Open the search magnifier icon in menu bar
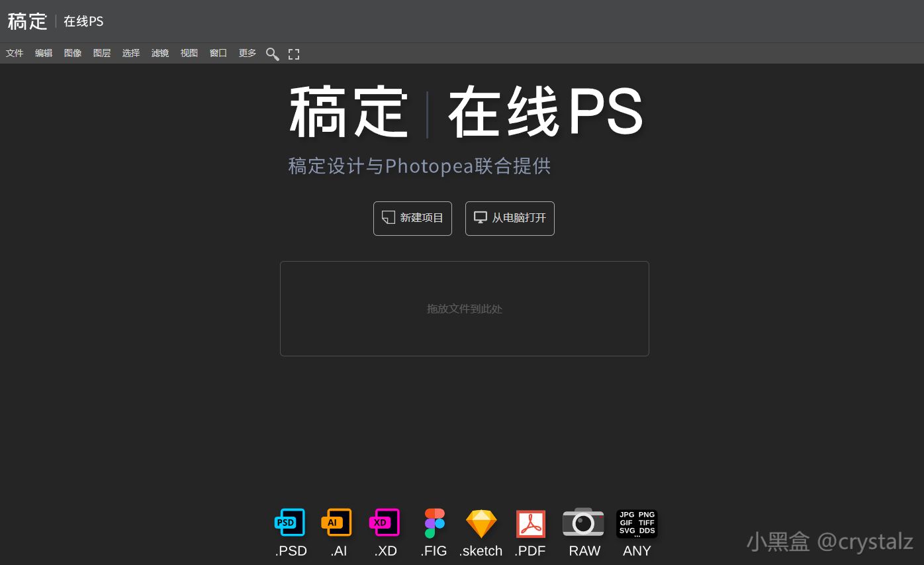The height and width of the screenshot is (565, 924). pos(272,54)
